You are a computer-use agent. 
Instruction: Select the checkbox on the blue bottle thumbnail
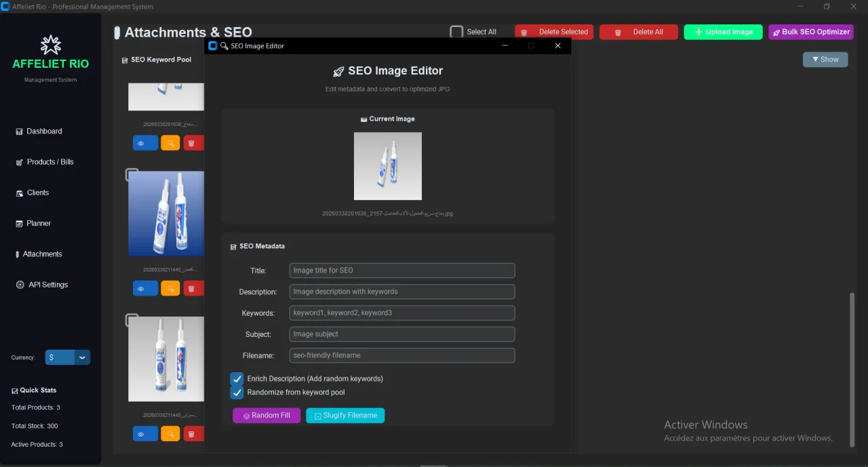[x=132, y=175]
